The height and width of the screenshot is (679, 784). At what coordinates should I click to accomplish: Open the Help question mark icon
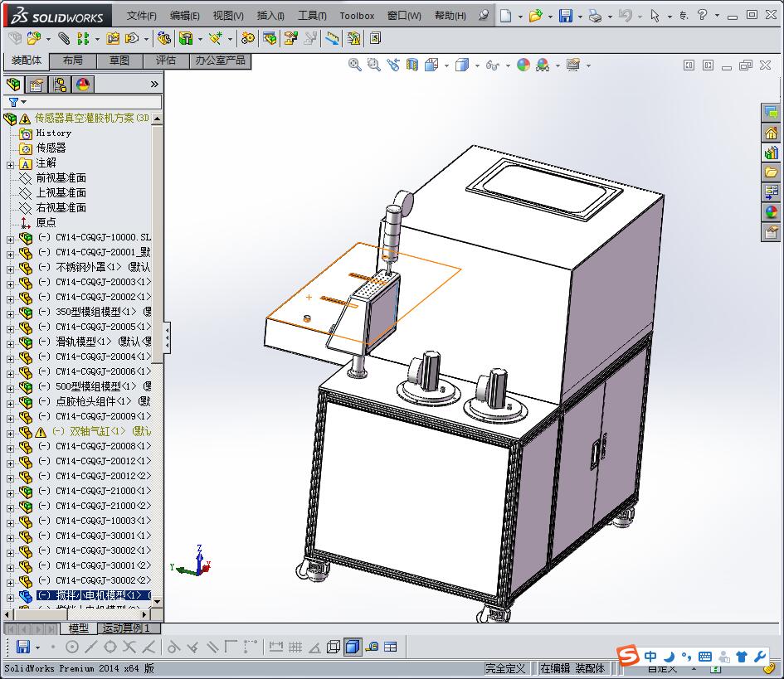702,15
